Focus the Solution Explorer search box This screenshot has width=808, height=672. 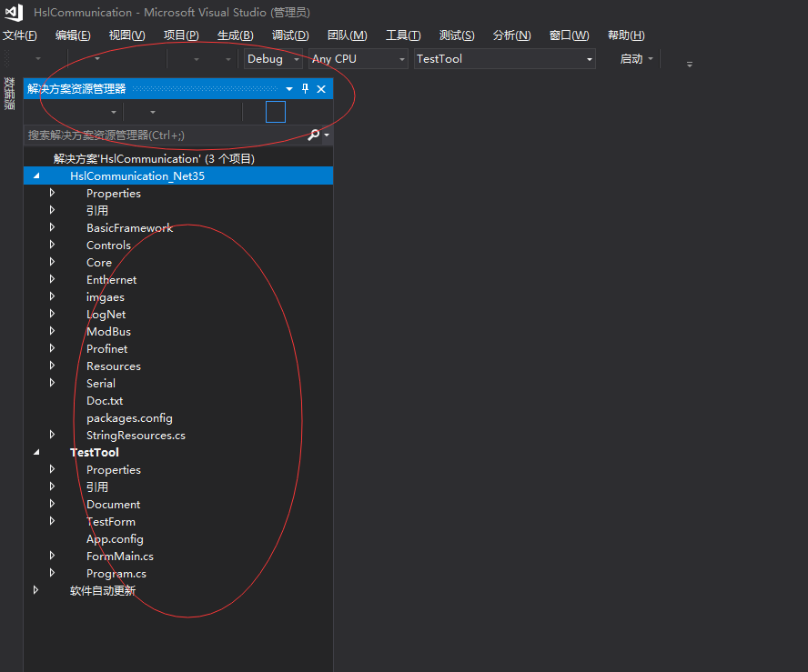coord(165,135)
